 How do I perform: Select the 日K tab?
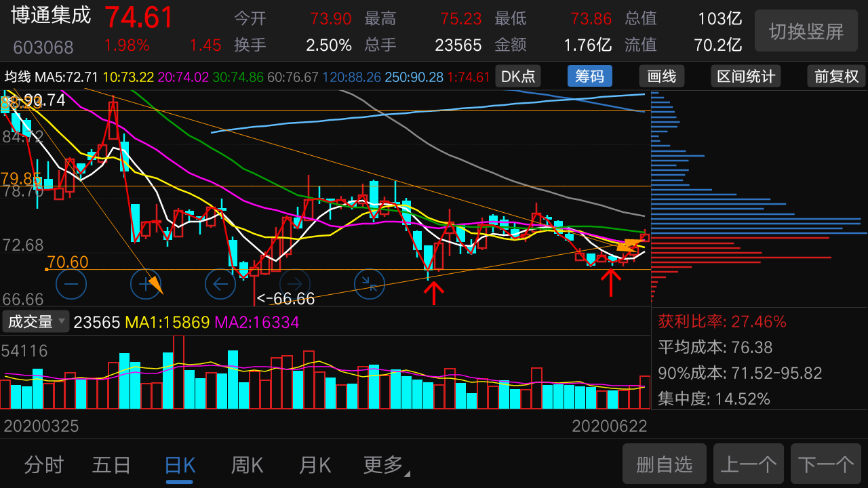180,465
